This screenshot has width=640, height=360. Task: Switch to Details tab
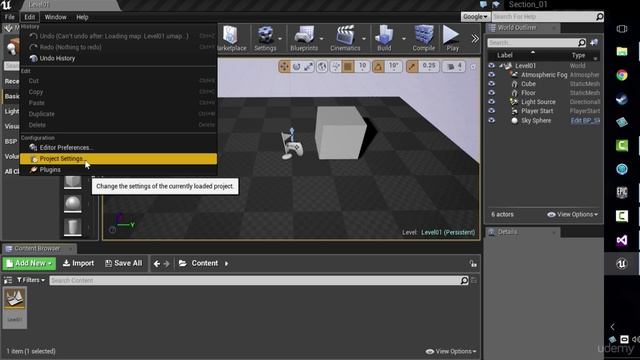coord(507,232)
